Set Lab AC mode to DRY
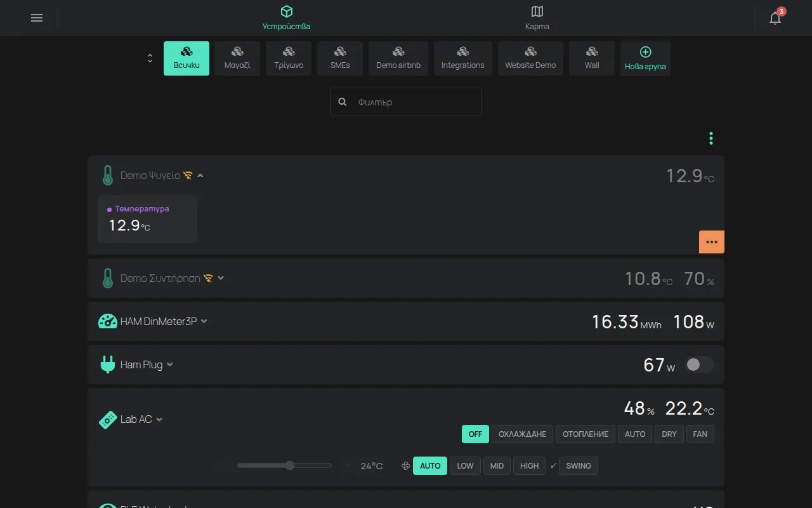The image size is (812, 508). 669,434
